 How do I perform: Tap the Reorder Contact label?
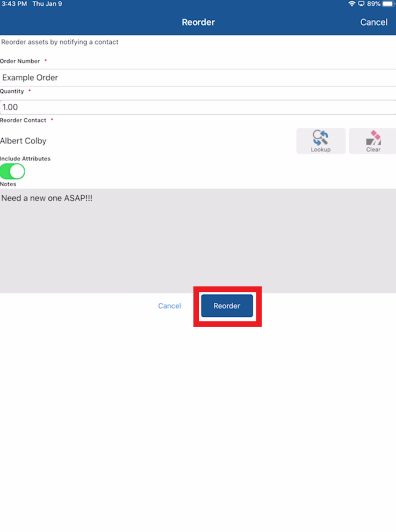tap(23, 120)
